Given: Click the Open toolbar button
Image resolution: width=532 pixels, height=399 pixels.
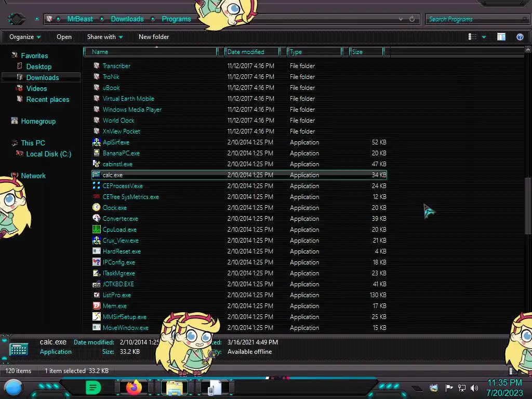Looking at the screenshot, I should coord(64,37).
